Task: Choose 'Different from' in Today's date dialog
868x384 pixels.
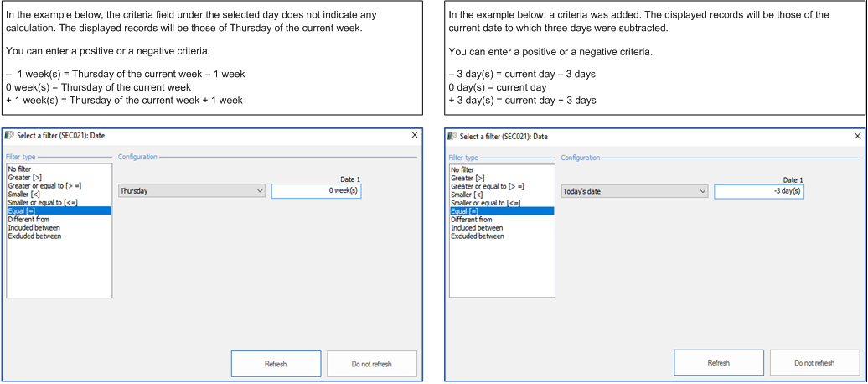Action: coord(502,220)
